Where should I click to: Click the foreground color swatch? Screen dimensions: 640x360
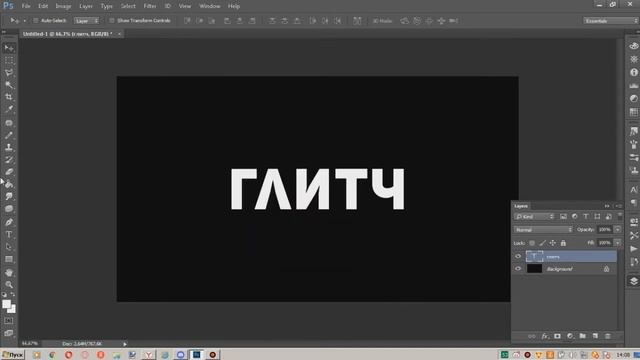pos(6,304)
